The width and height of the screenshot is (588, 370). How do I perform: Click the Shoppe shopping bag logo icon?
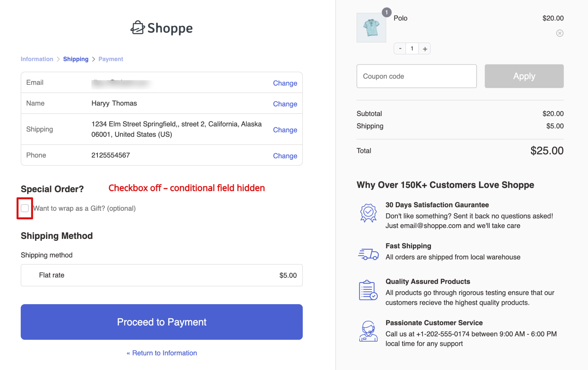138,28
